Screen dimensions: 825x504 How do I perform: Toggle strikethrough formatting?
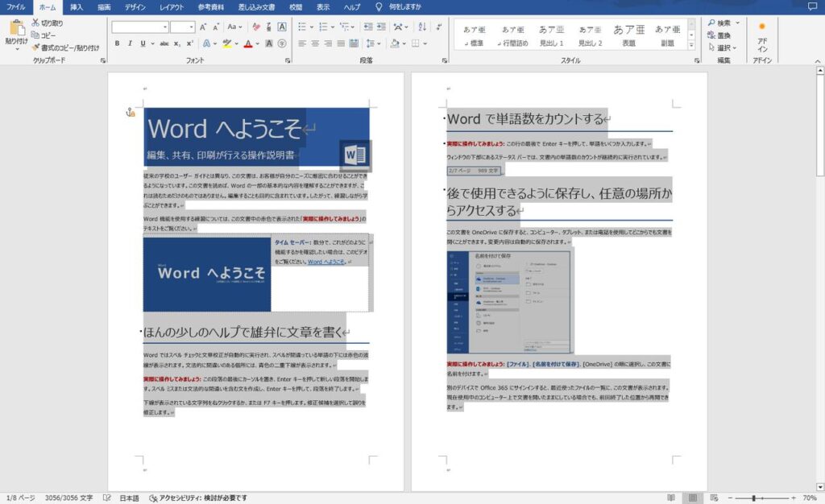[x=164, y=43]
